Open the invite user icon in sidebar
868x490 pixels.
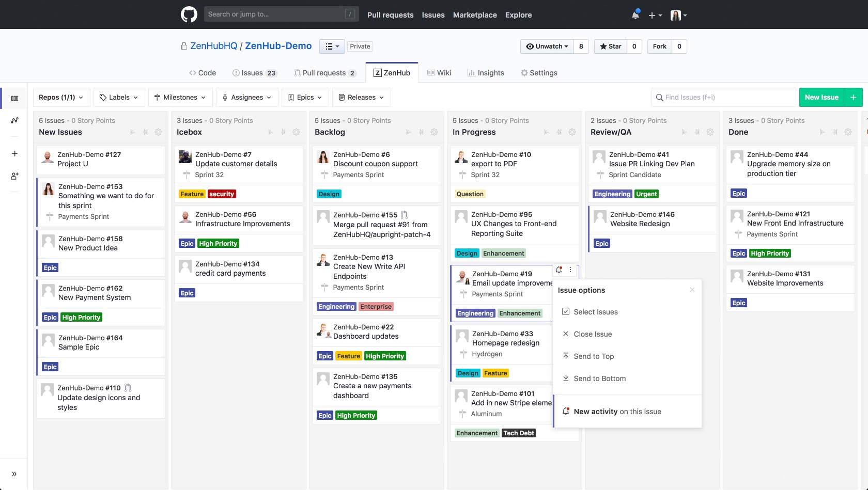14,176
